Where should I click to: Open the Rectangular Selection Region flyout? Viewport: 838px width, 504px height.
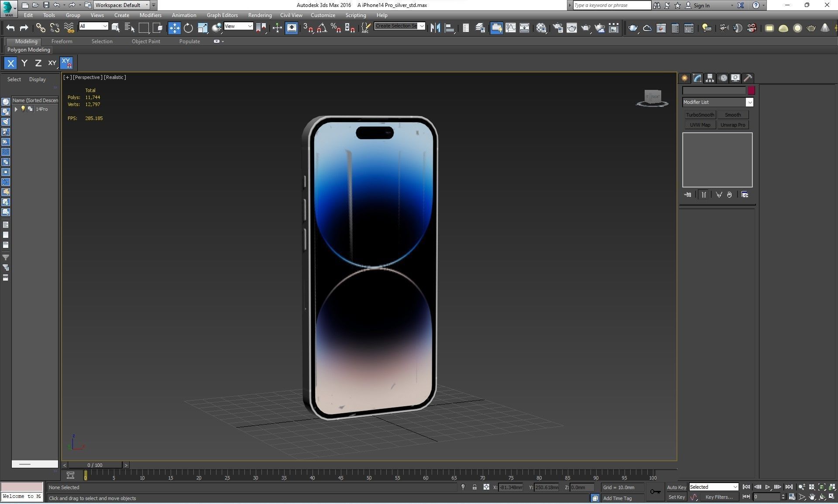pos(144,28)
